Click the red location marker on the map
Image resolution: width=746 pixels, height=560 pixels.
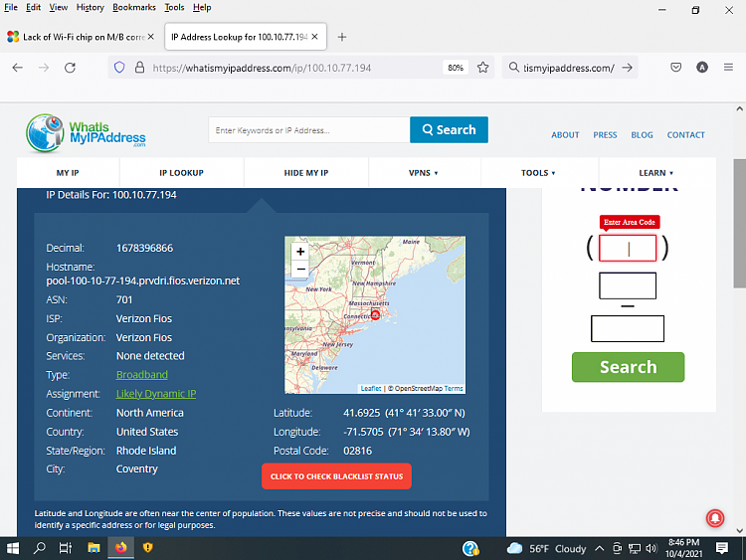coord(375,314)
